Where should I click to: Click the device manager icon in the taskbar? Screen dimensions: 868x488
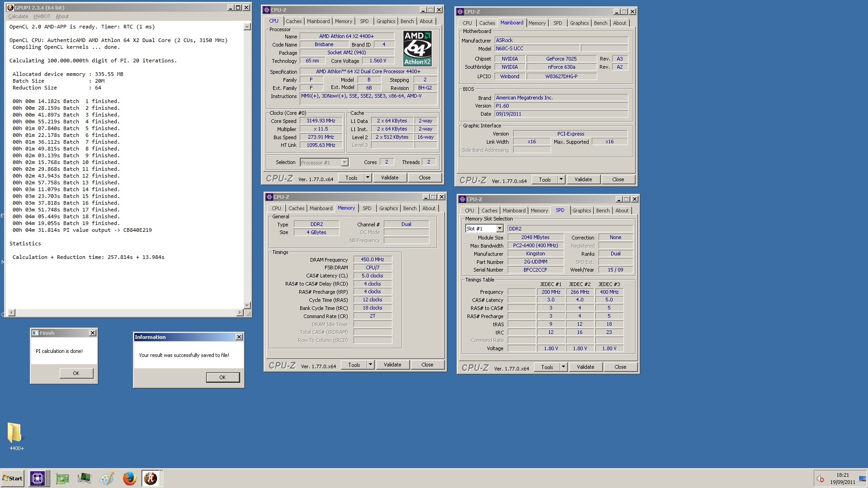[84, 478]
